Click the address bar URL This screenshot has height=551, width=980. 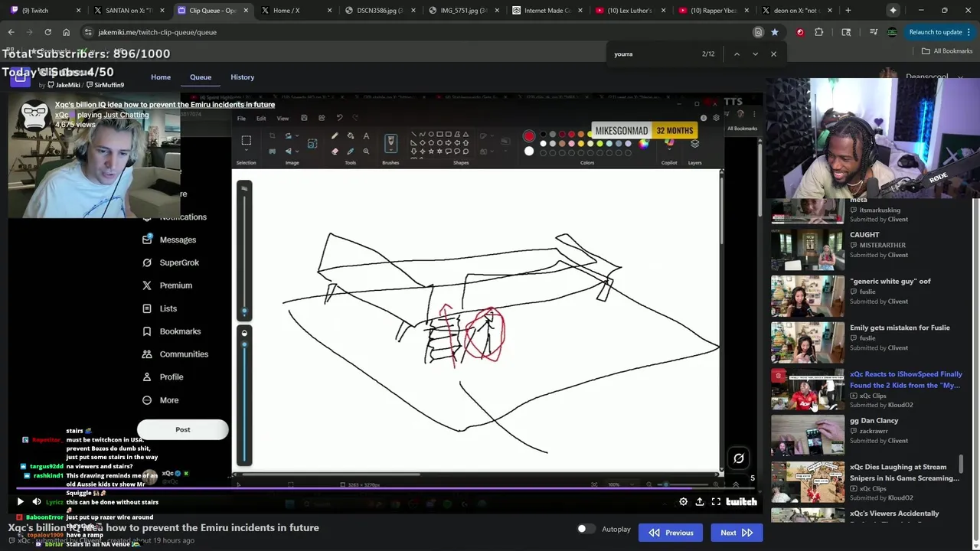[157, 32]
